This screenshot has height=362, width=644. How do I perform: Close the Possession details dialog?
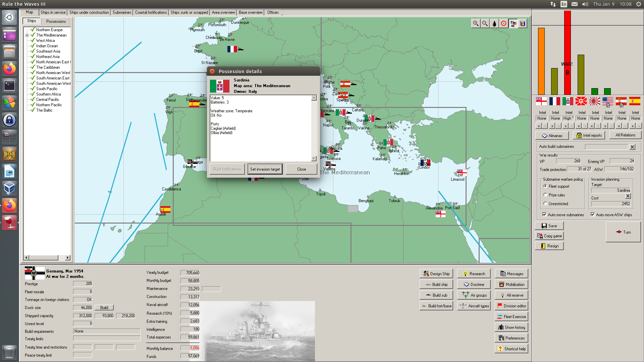click(302, 169)
